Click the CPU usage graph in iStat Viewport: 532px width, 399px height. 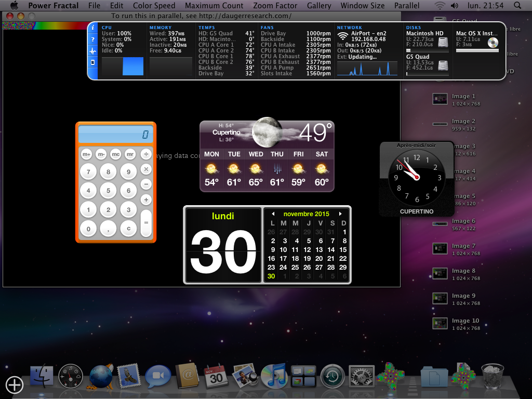[x=123, y=66]
